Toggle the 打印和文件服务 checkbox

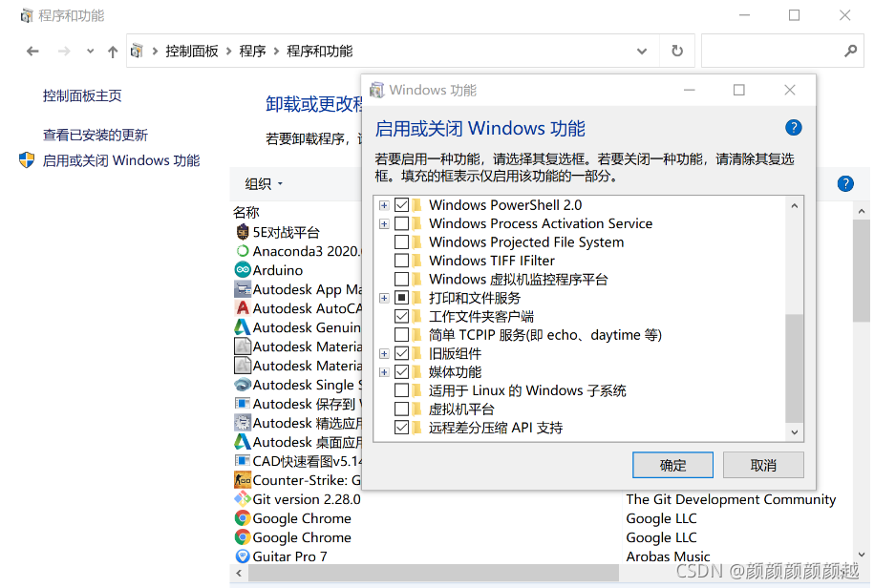[x=401, y=298]
